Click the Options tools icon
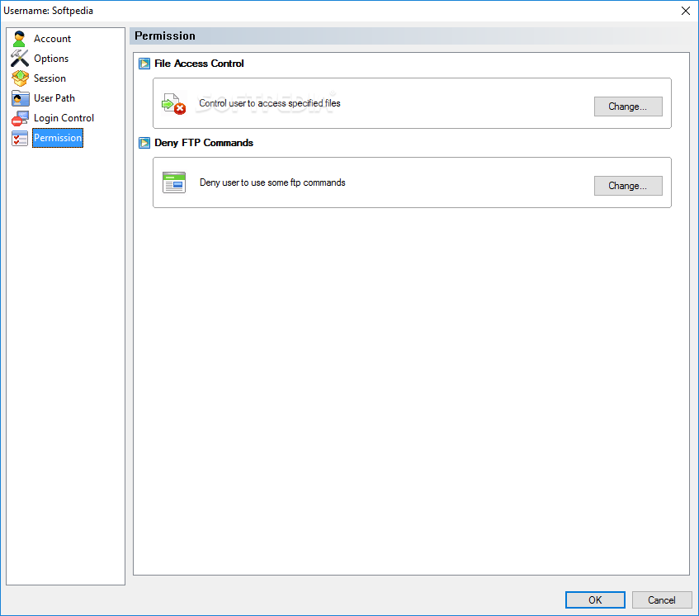Viewport: 699px width, 616px height. tap(20, 59)
